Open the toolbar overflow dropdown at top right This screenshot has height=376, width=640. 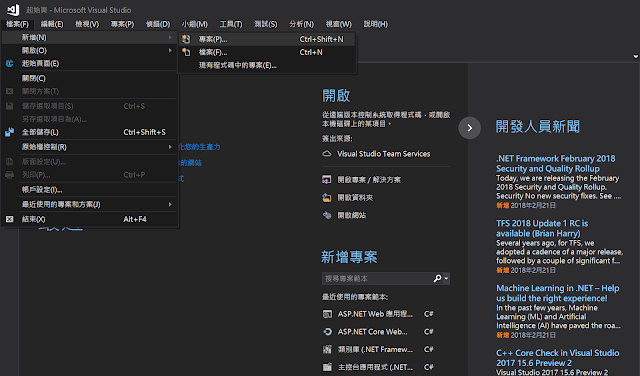636,57
